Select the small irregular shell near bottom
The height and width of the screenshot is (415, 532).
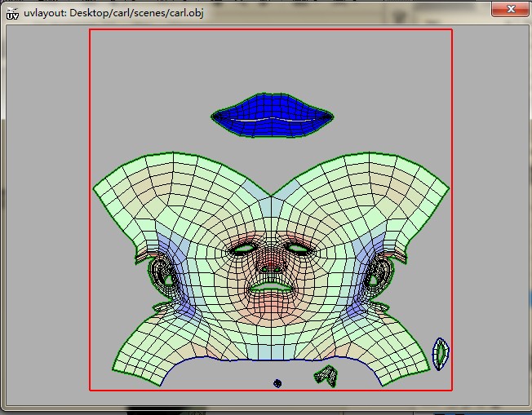(326, 376)
